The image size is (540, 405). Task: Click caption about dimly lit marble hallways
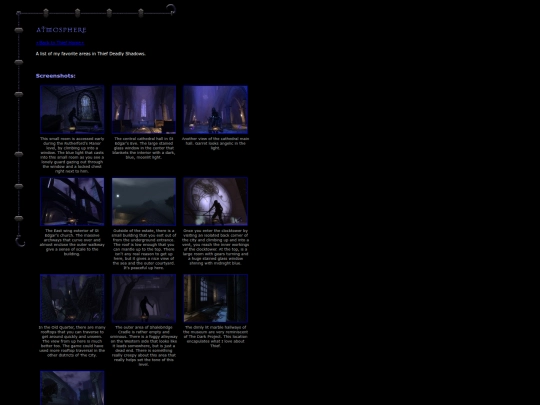pos(215,336)
